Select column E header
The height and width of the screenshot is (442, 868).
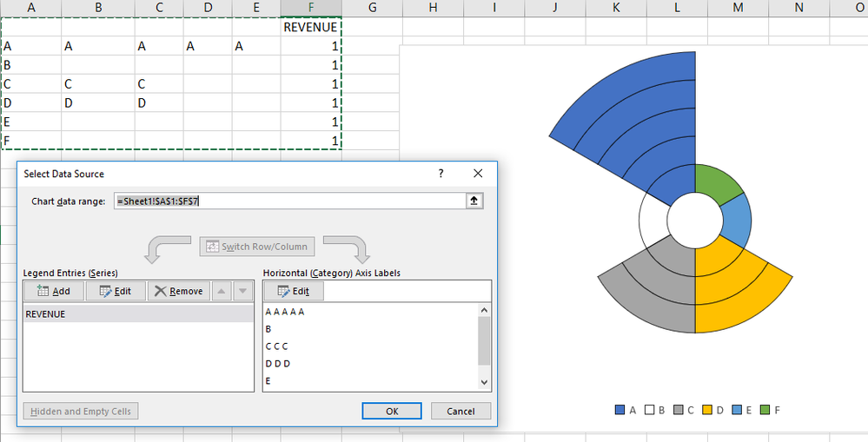[x=256, y=8]
